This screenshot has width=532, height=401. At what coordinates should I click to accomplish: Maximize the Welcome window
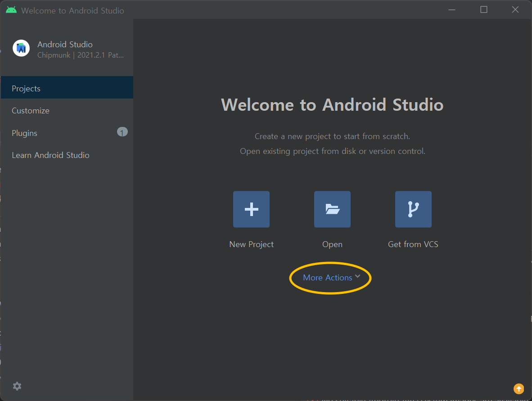484,10
